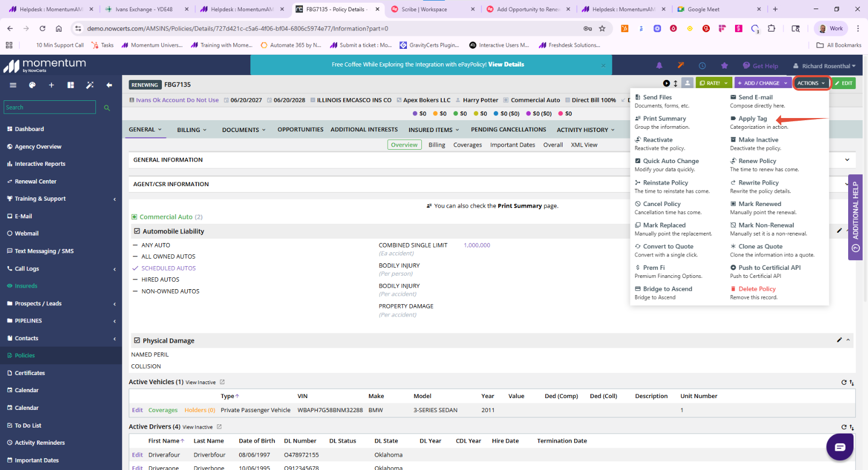Click into the sidebar Search field
Screen dimensions: 868x470
point(50,107)
